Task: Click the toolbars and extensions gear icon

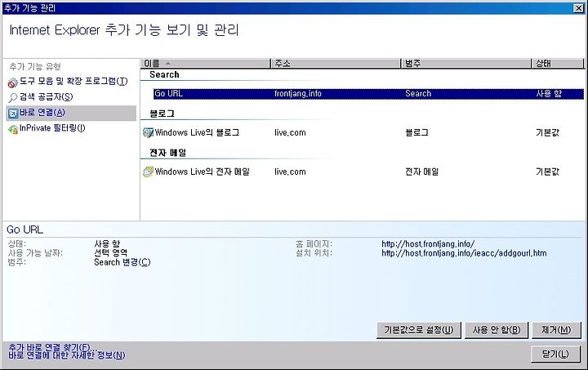Action: point(13,82)
